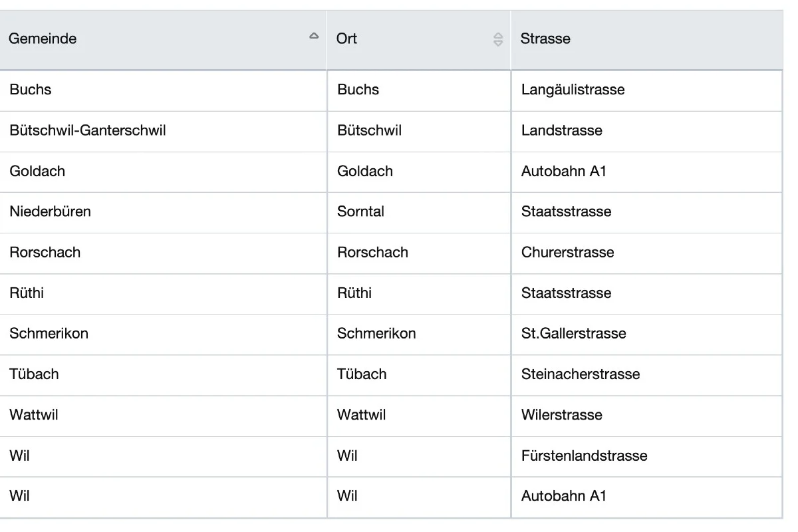Image resolution: width=798 pixels, height=532 pixels.
Task: Select the Schmerikon Ort cell
Action: tap(419, 334)
